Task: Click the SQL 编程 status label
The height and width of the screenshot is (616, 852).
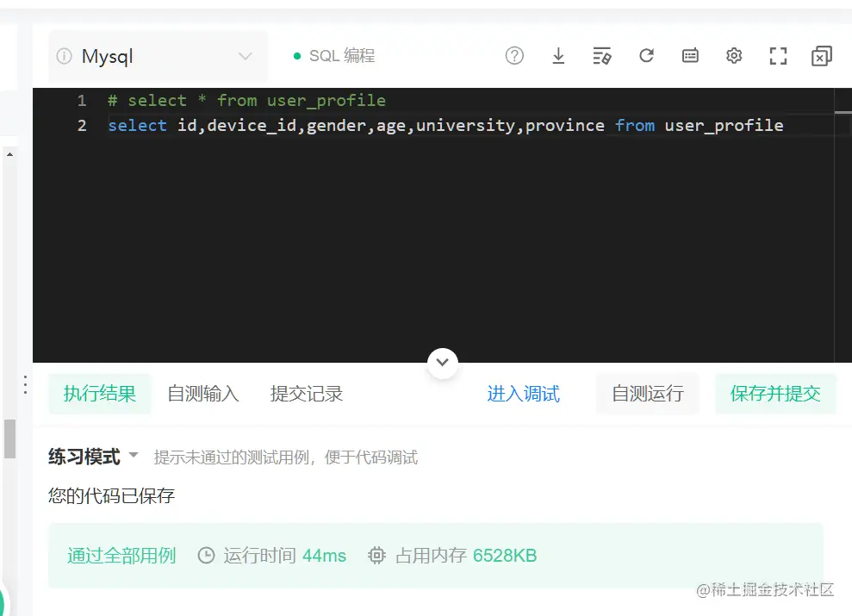Action: click(342, 55)
